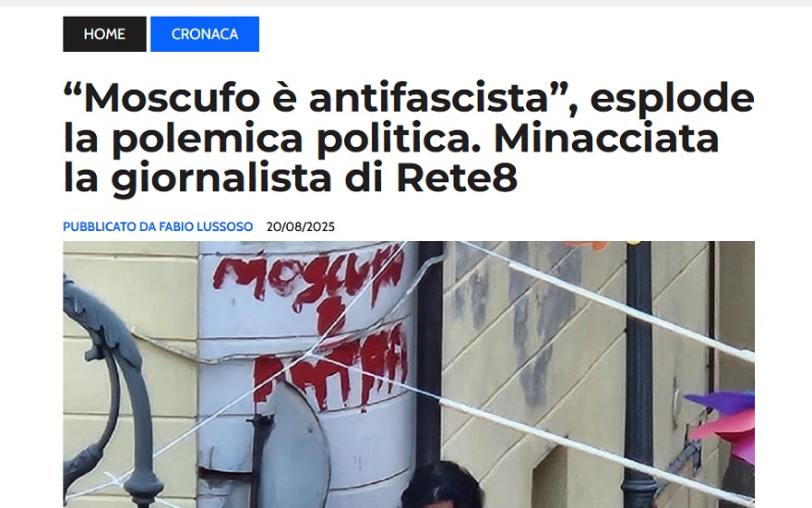This screenshot has width=812, height=508.
Task: Click the black lamp post on right
Action: click(x=639, y=374)
